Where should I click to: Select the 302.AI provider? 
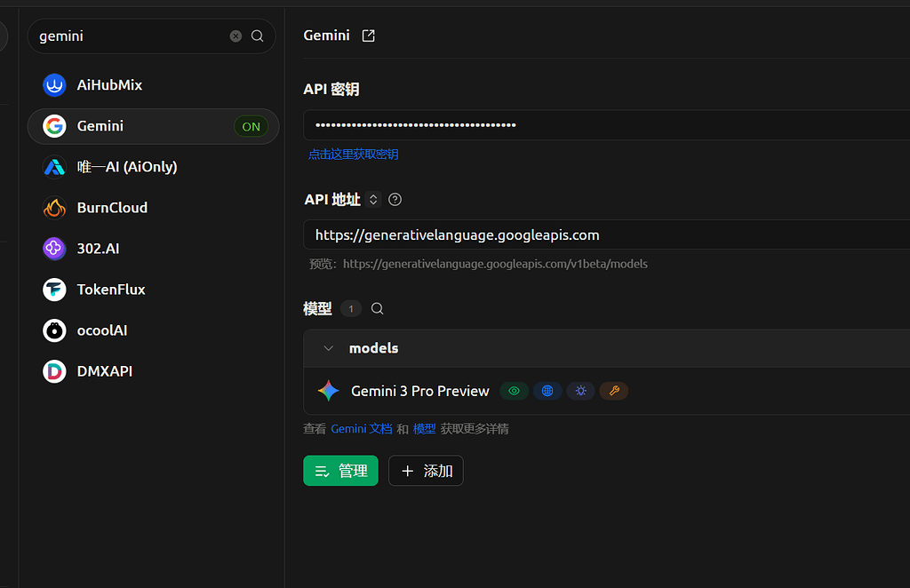[x=153, y=249]
